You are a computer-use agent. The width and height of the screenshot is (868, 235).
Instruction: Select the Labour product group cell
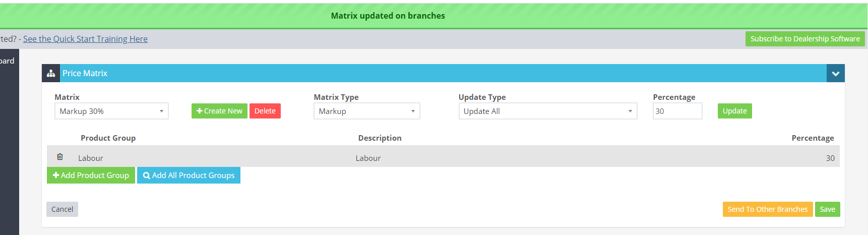tap(91, 158)
